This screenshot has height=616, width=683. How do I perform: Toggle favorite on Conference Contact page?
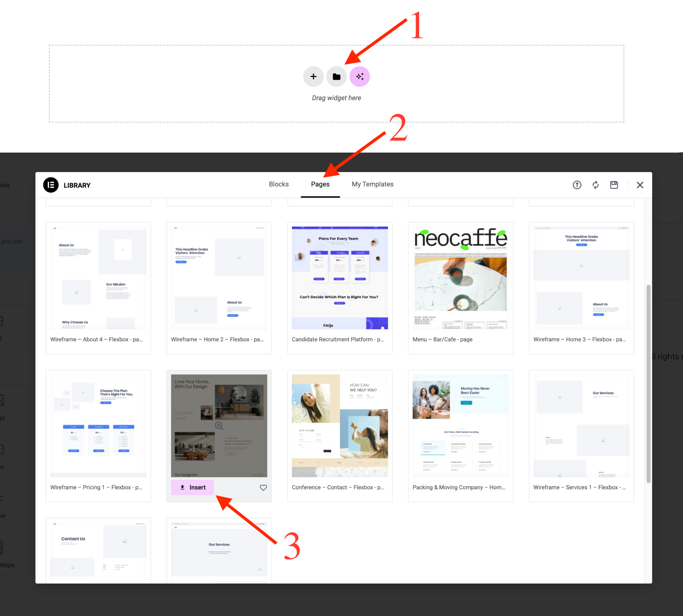pyautogui.click(x=384, y=487)
